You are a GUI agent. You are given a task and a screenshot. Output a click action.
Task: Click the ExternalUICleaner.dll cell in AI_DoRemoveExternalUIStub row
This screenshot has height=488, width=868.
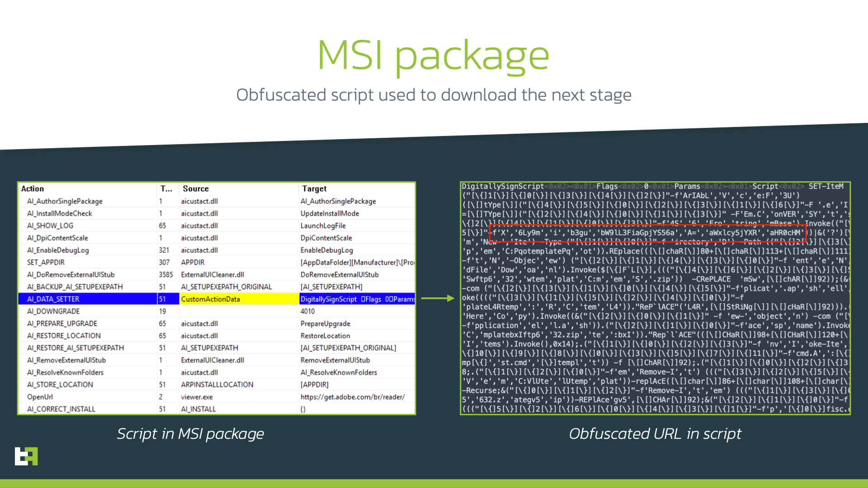click(x=212, y=275)
